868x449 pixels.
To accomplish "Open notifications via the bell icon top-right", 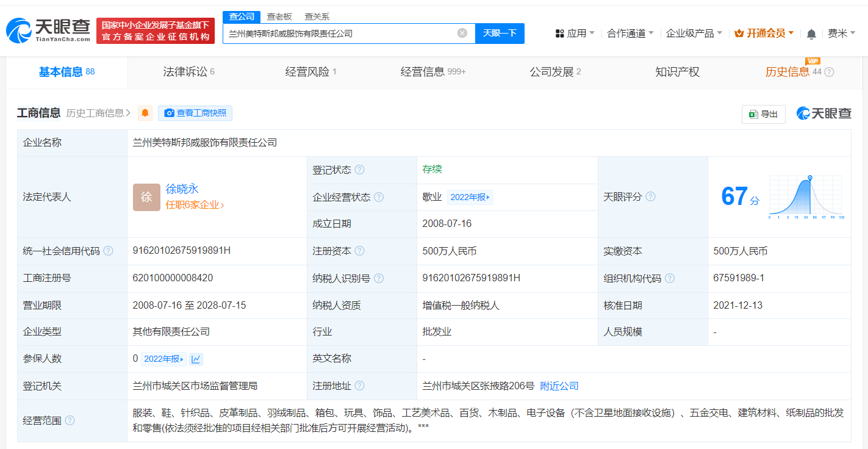I will tap(811, 33).
